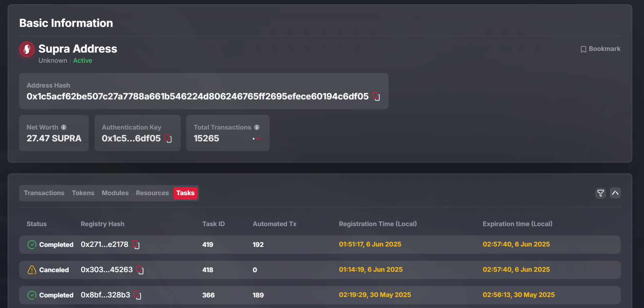This screenshot has height=308, width=644.
Task: Select Task ID 366 cell
Action: coord(209,295)
